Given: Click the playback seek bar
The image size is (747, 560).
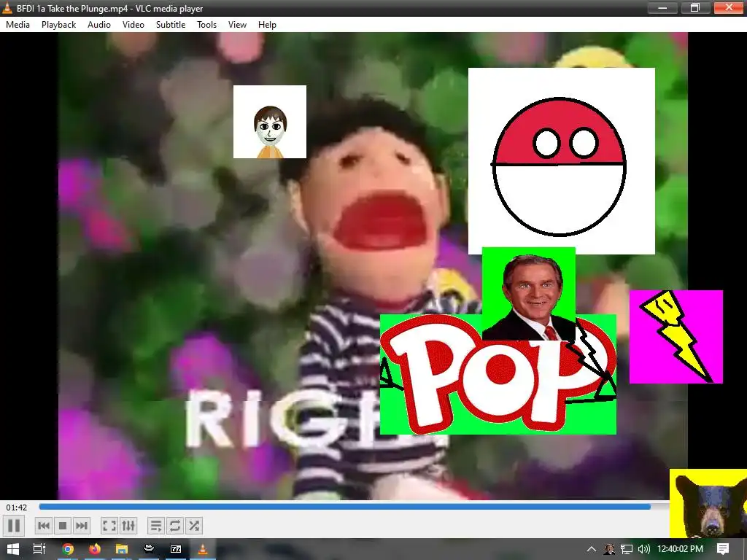Looking at the screenshot, I should (x=354, y=507).
